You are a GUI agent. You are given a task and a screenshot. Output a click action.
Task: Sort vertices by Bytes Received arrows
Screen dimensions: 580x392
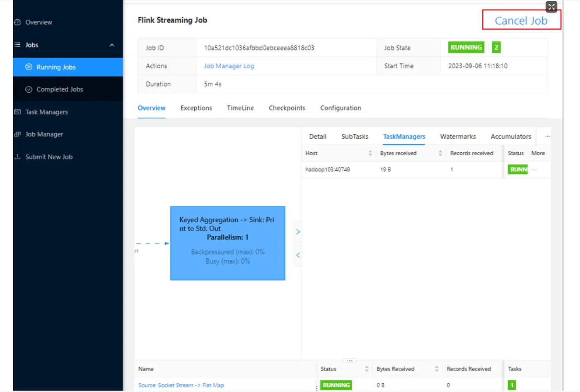[x=436, y=369]
